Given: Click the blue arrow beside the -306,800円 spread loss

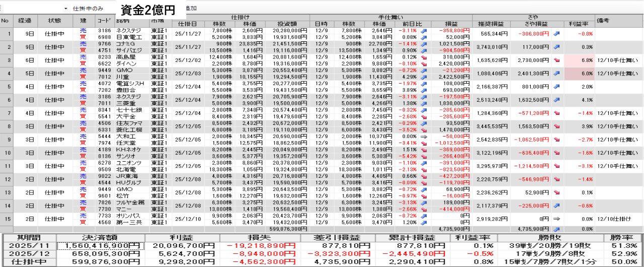Looking at the screenshot, I should (x=556, y=34).
